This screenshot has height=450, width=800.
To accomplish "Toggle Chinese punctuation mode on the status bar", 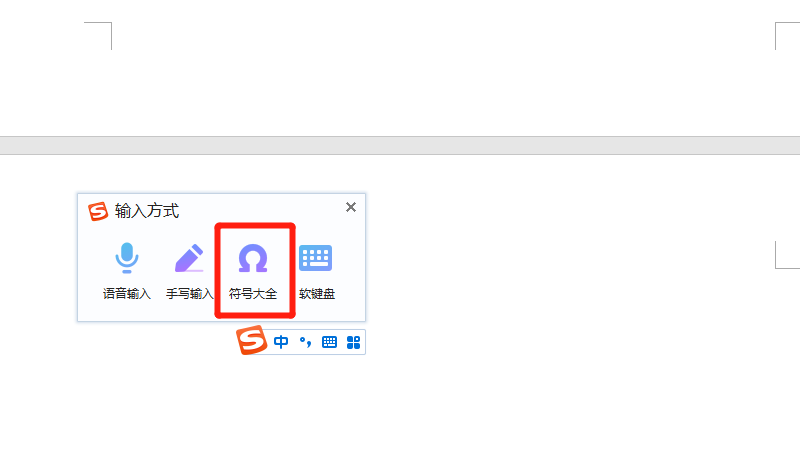I will 306,342.
